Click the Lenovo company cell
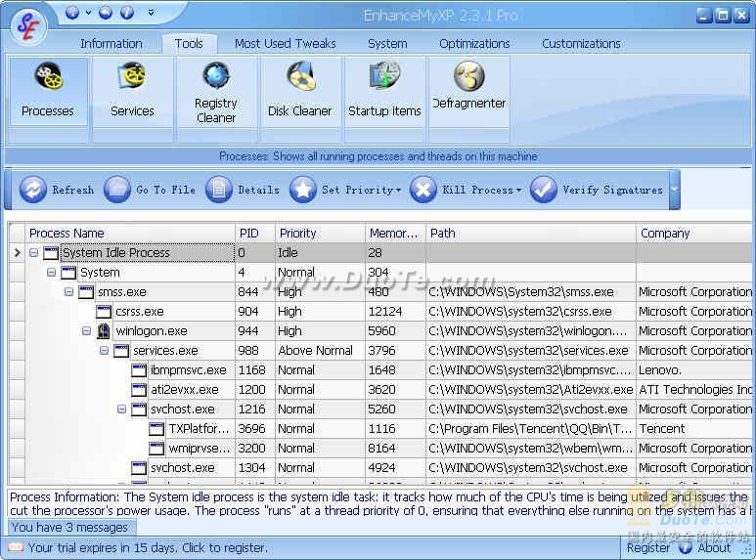Screen dimensions: 756x560 tap(695, 370)
